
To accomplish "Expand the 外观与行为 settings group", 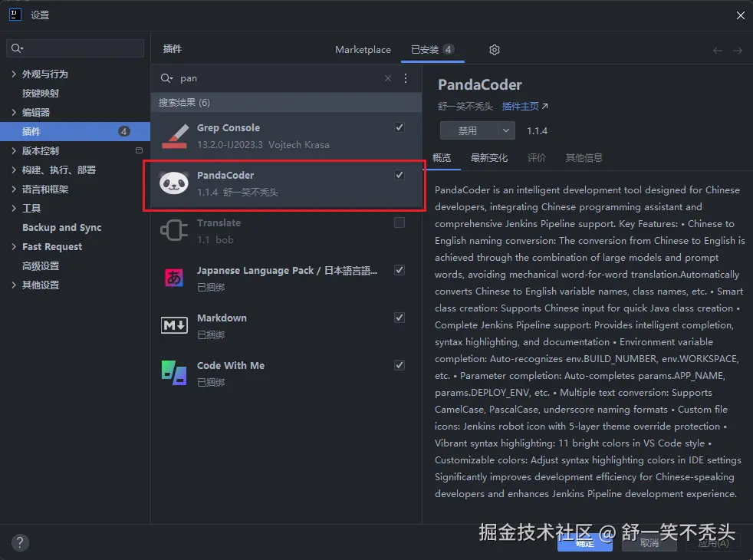I will pyautogui.click(x=14, y=74).
